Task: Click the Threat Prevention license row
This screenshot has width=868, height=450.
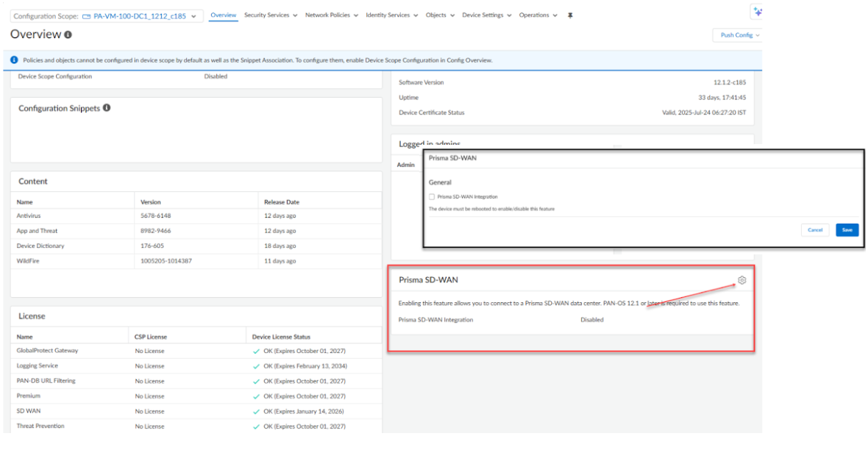Action: click(196, 426)
